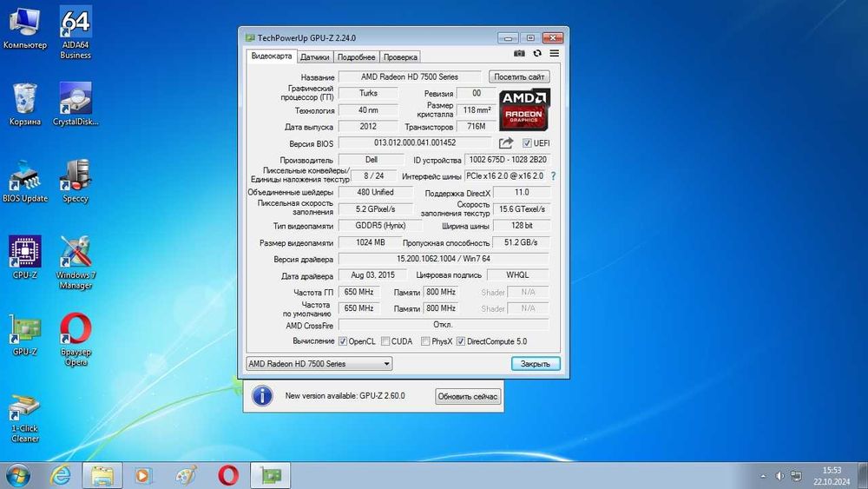
Task: Click the 5.2 GPixel/s pixel fillrate value
Action: (375, 208)
